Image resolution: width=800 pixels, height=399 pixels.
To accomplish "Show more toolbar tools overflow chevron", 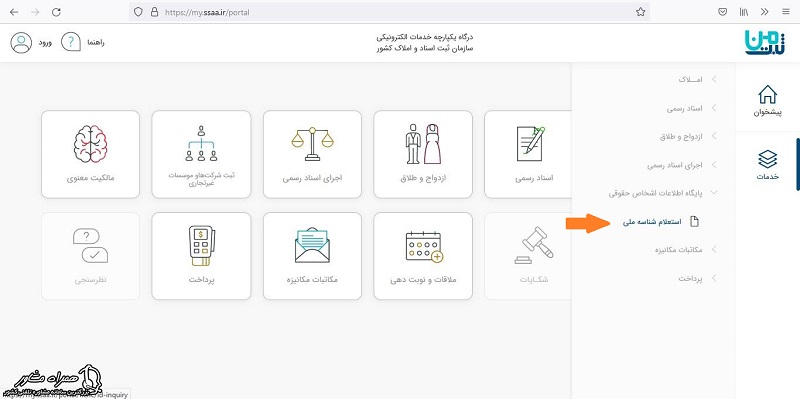I will tap(764, 12).
